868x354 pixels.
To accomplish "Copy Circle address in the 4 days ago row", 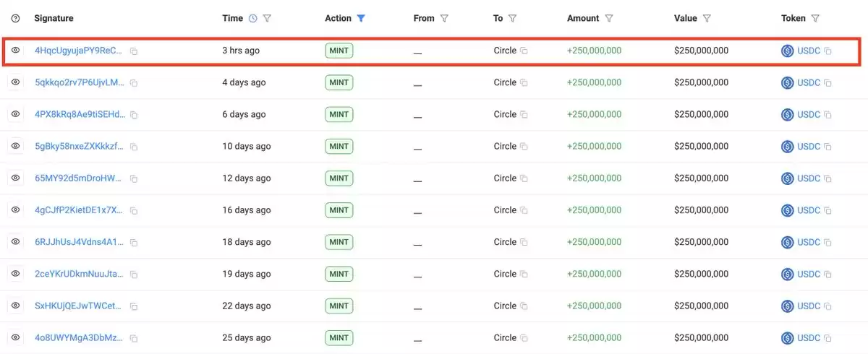I will (x=524, y=83).
